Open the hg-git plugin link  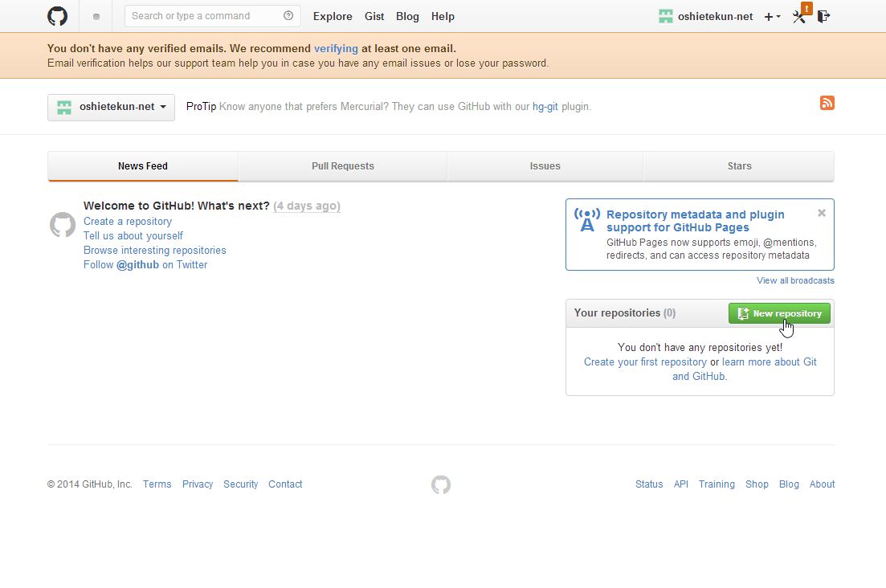[x=545, y=107]
